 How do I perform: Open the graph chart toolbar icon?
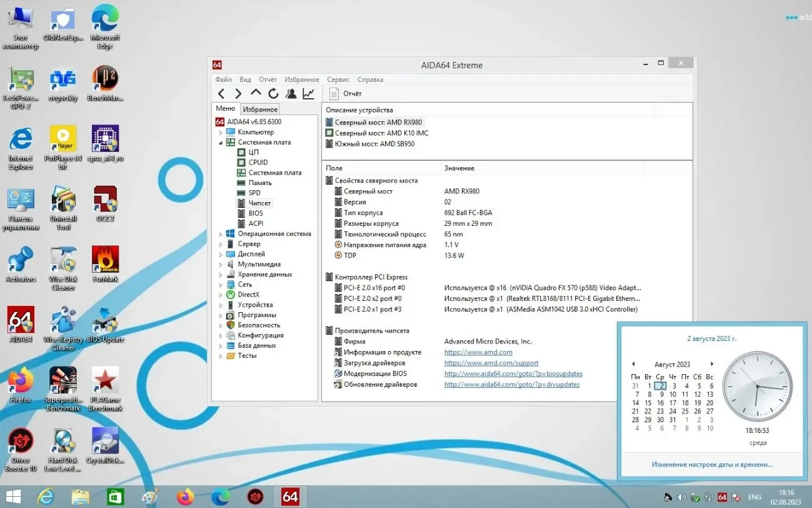[x=308, y=94]
